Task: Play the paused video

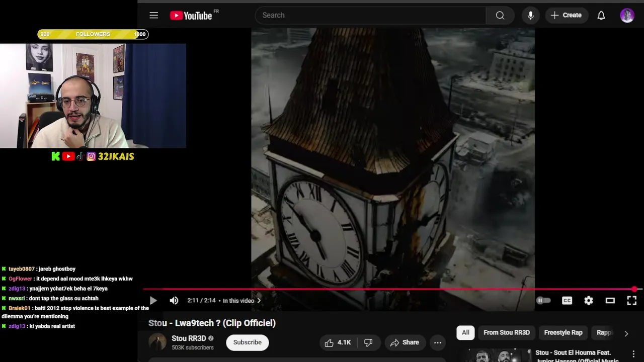Action: pos(153,300)
